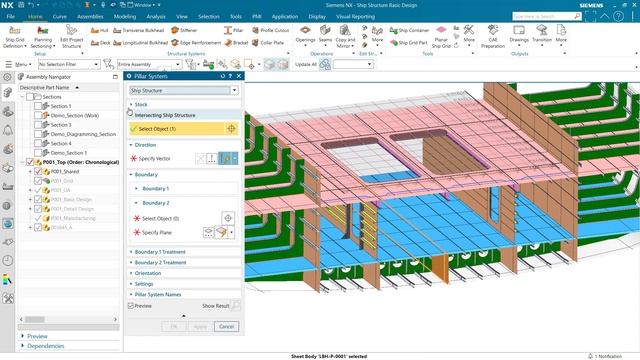Image resolution: width=640 pixels, height=360 pixels.
Task: Open the Seams tool
Action: click(325, 35)
